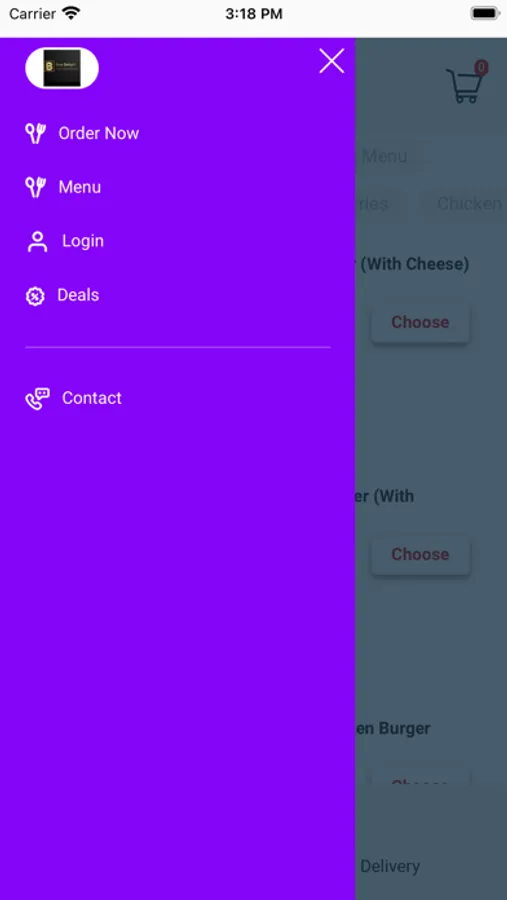Tap the Wi-Fi icon in the status bar
Viewport: 507px width, 900px height.
pyautogui.click(x=71, y=14)
